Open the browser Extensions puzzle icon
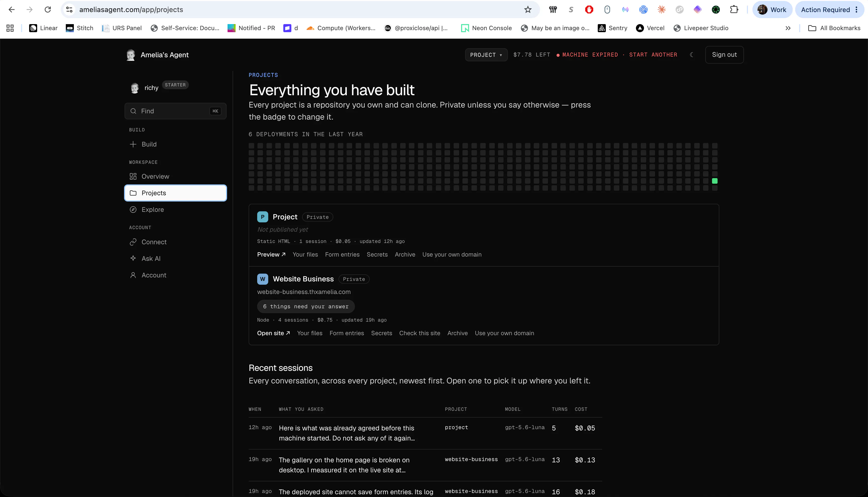The height and width of the screenshot is (497, 868). pos(734,10)
